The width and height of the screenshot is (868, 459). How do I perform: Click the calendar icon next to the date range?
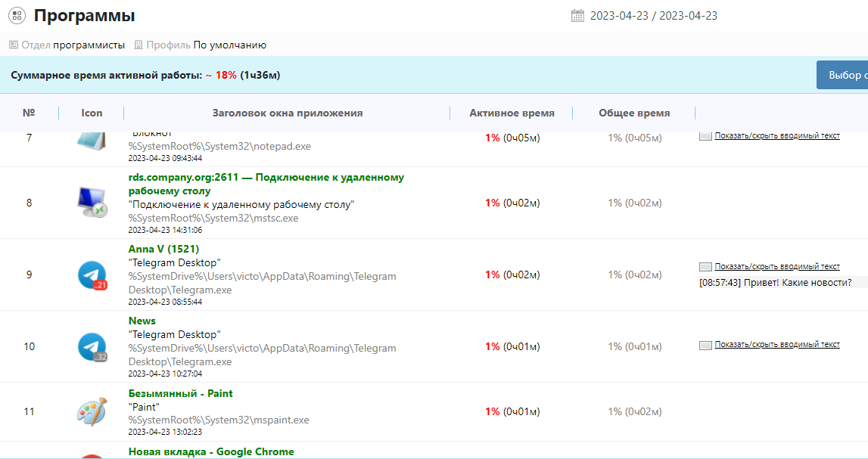coord(577,16)
